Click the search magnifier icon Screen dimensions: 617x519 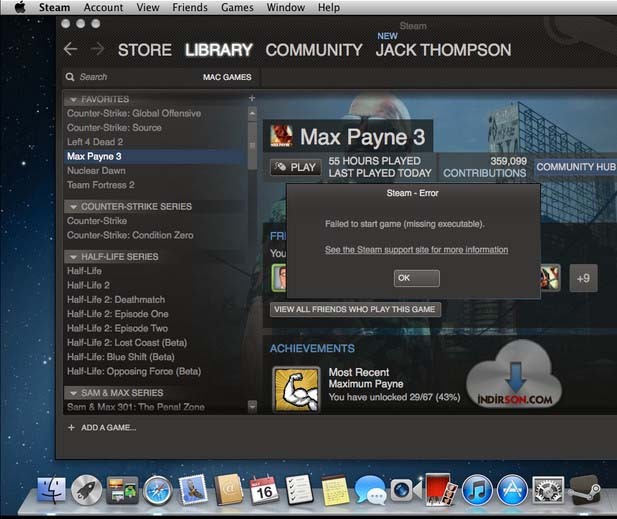(x=70, y=77)
